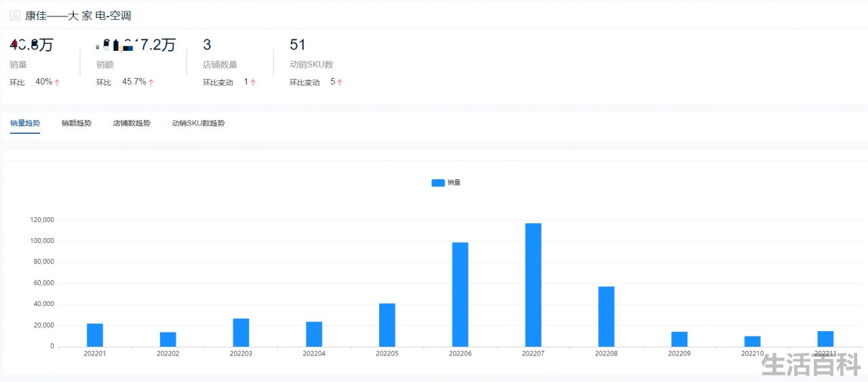
Task: Click the blue 销量 legend swatch
Action: pos(438,183)
